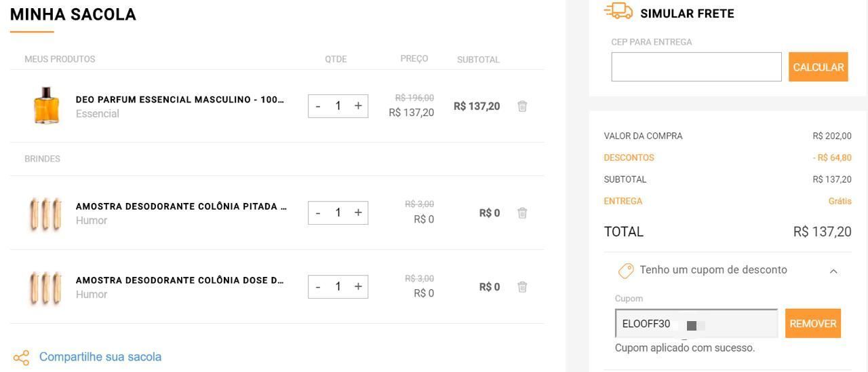Click the Deo Parfum quantity value field
868x372 pixels.
(x=338, y=106)
